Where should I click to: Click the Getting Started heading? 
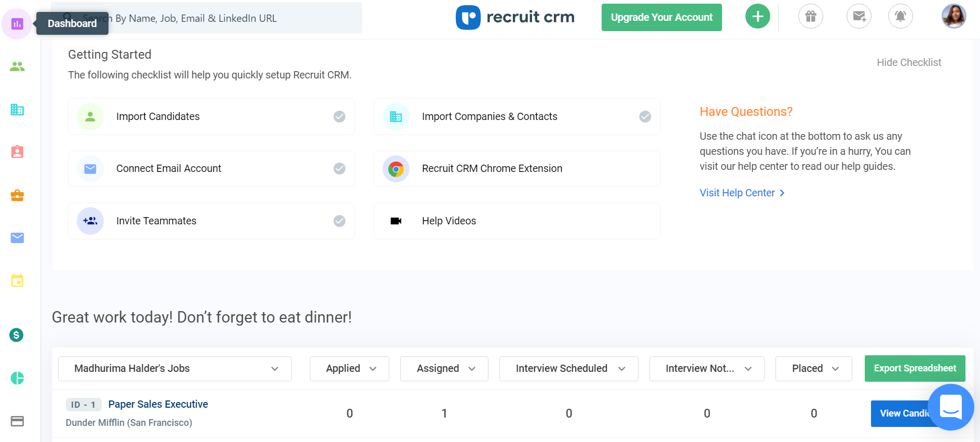click(110, 55)
